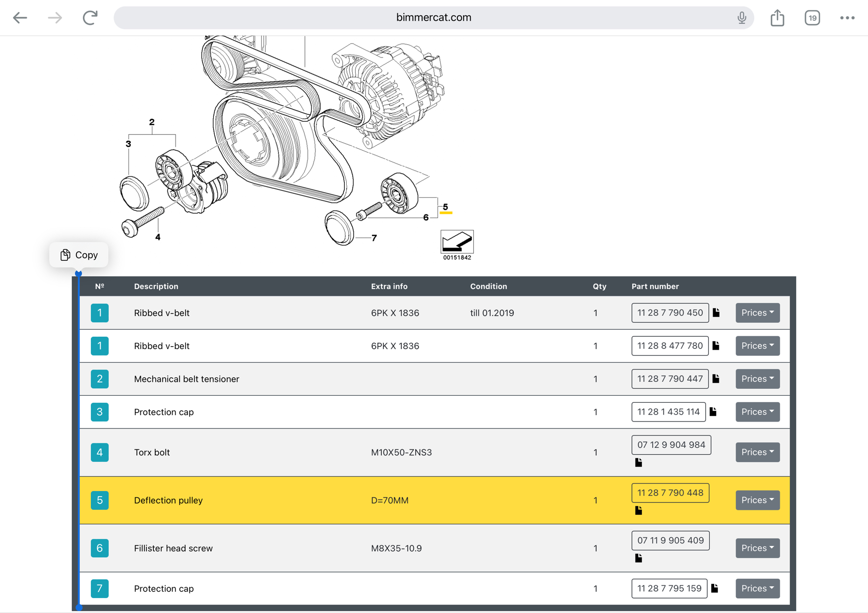Viewport: 868px width, 613px height.
Task: Copy Torx bolt part number icon
Action: coord(639,462)
